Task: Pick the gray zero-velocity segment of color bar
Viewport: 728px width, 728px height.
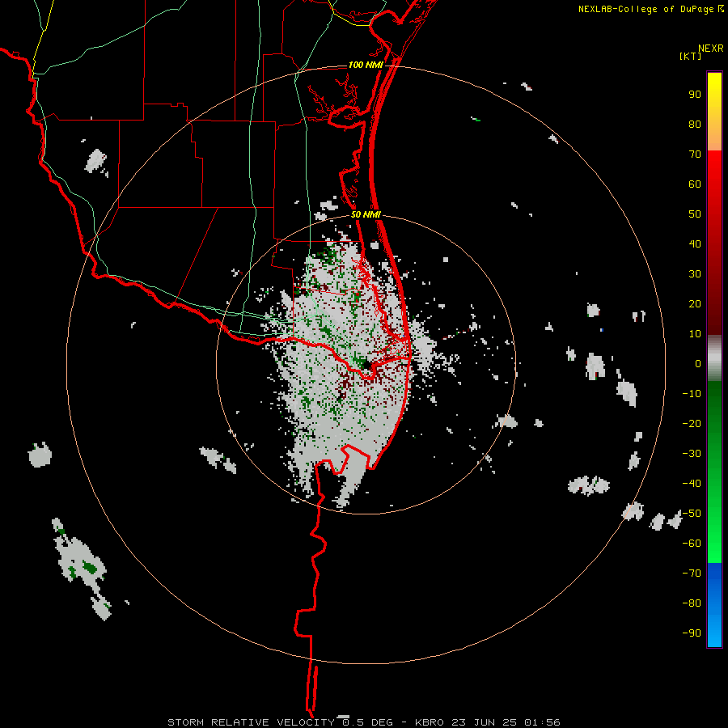Action: click(714, 358)
